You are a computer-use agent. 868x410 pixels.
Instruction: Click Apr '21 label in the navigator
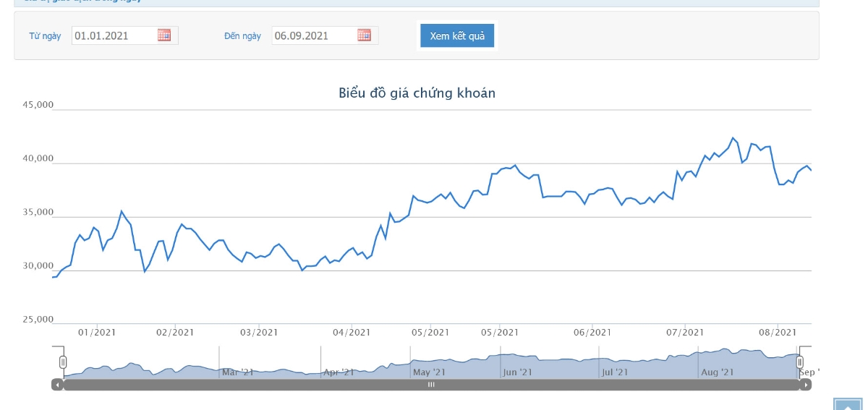coord(339,372)
